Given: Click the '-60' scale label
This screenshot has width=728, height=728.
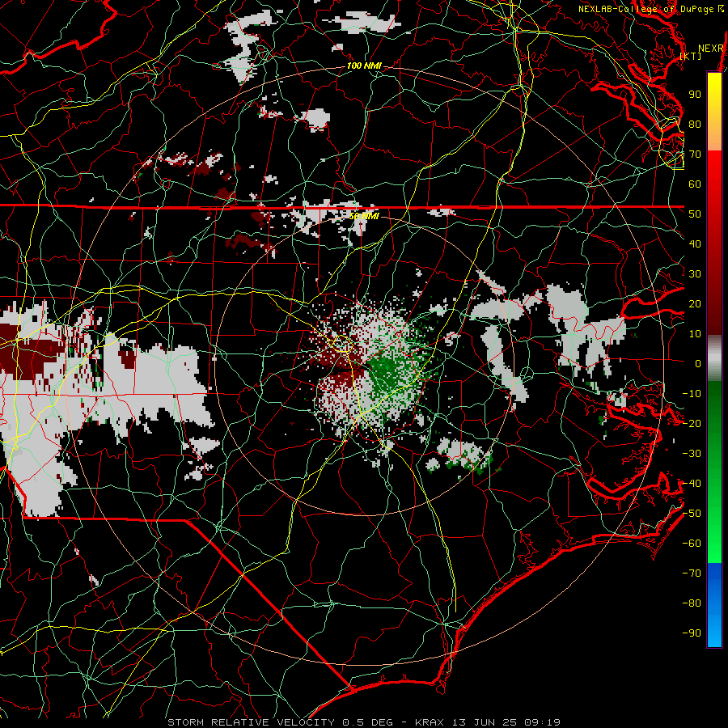Looking at the screenshot, I should click(692, 544).
